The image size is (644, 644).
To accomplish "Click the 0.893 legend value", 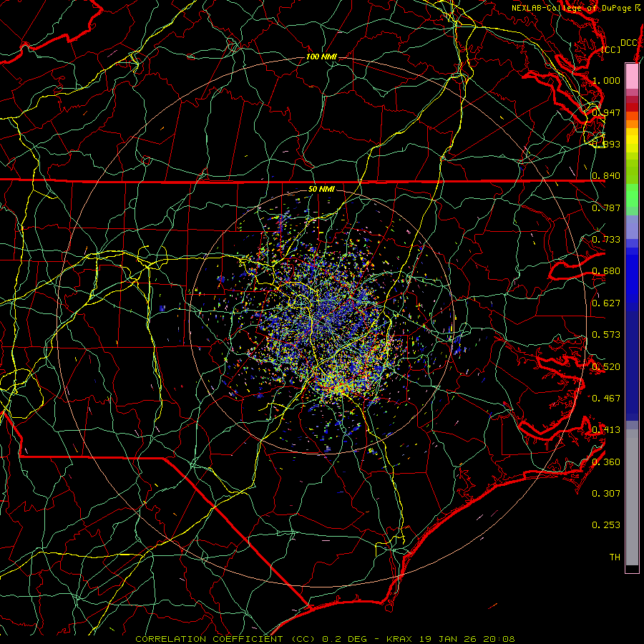I will coord(606,144).
